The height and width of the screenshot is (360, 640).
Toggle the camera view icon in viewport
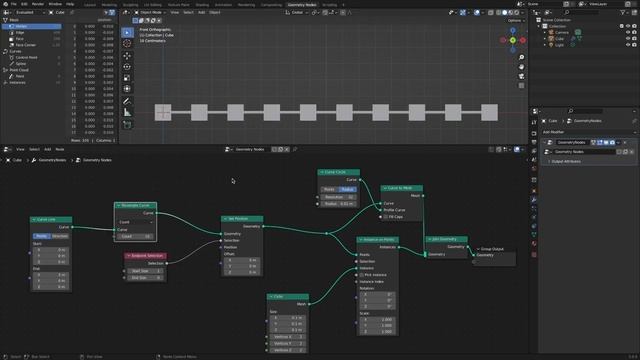pyautogui.click(x=521, y=76)
